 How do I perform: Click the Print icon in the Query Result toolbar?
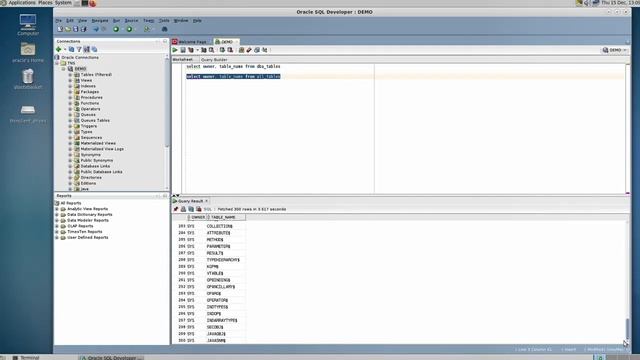click(183, 209)
